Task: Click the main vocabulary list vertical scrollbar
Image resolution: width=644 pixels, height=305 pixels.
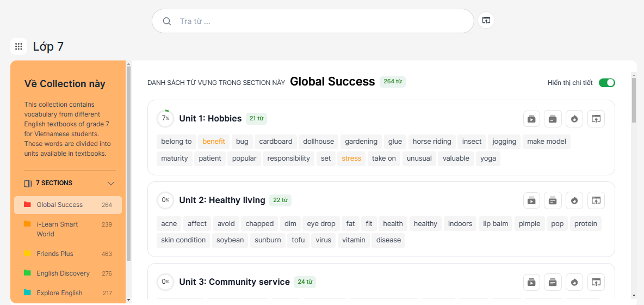Action: click(634, 101)
